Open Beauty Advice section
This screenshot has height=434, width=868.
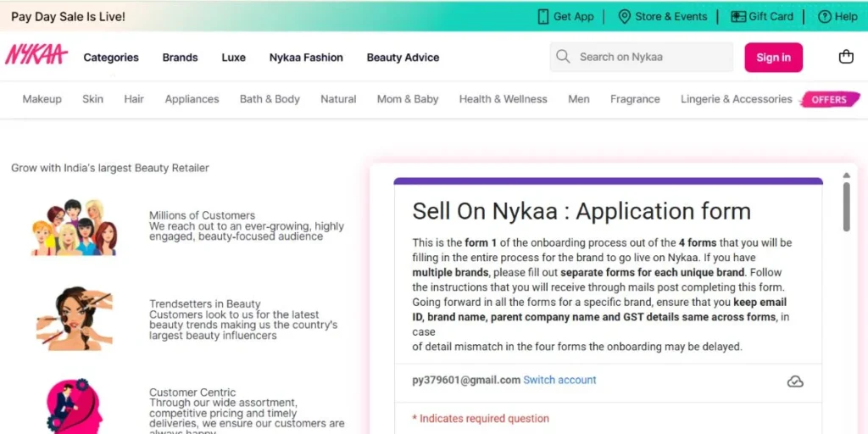(403, 58)
